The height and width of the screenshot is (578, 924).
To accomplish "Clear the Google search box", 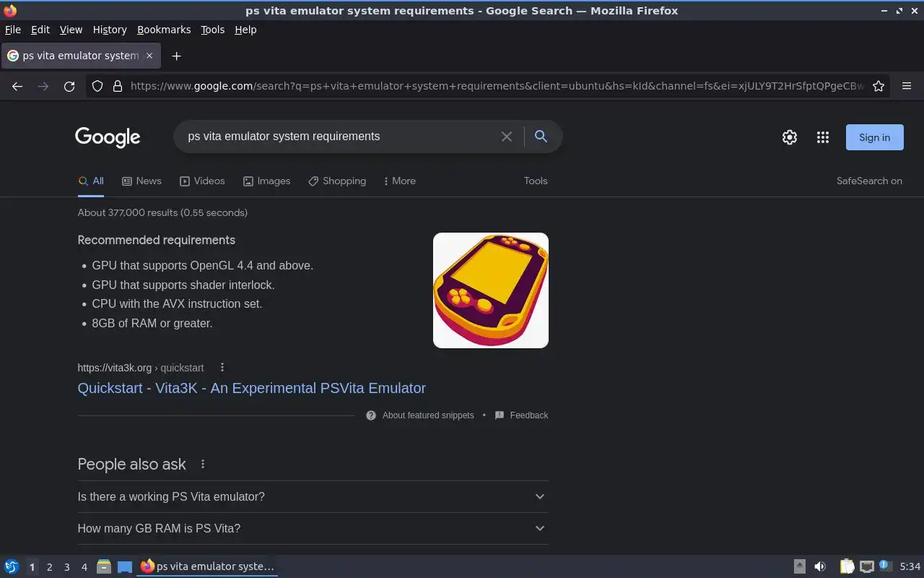I will pyautogui.click(x=507, y=137).
